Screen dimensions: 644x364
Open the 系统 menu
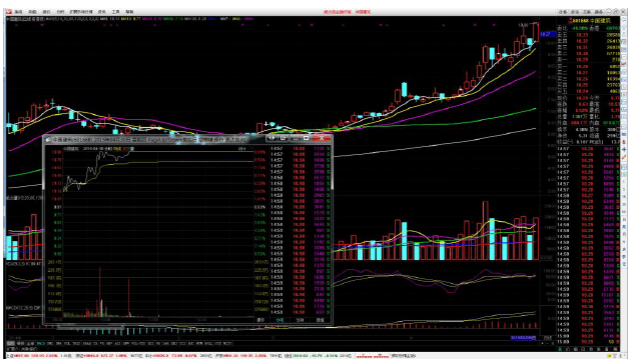(19, 12)
